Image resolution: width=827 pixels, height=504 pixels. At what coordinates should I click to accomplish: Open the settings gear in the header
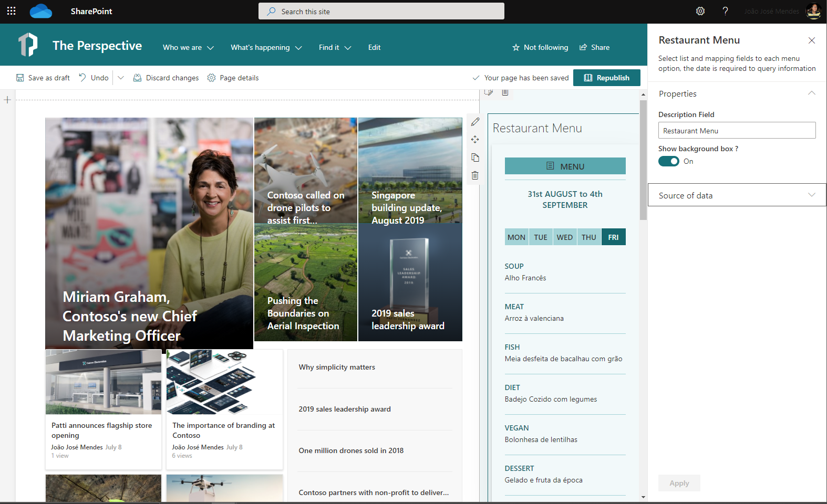[x=700, y=11]
